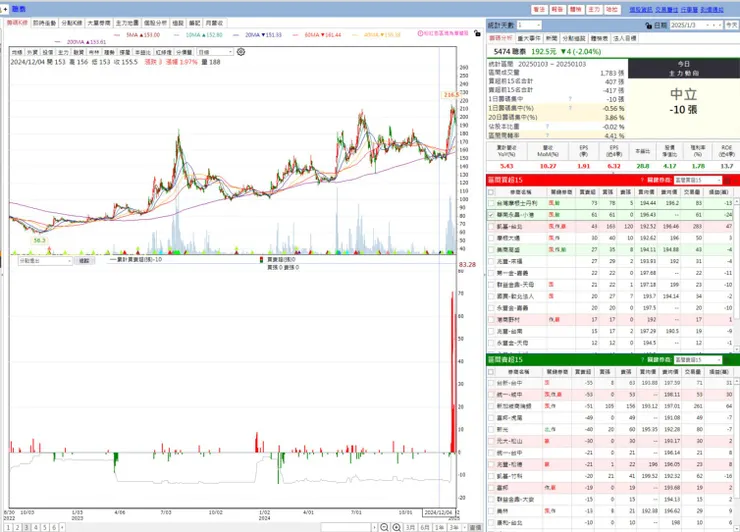The width and height of the screenshot is (740, 532).
Task: Set chart range to 6月
Action: (425, 527)
